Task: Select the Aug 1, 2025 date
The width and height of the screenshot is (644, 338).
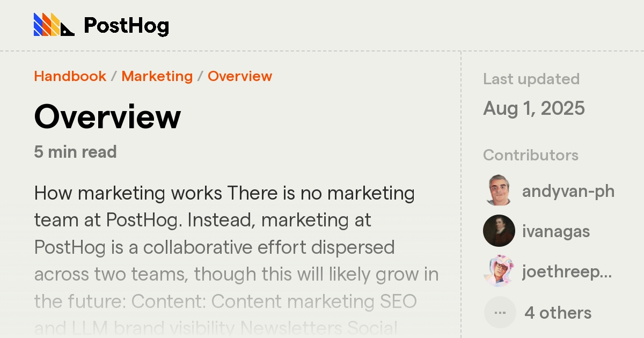Action: click(x=534, y=108)
